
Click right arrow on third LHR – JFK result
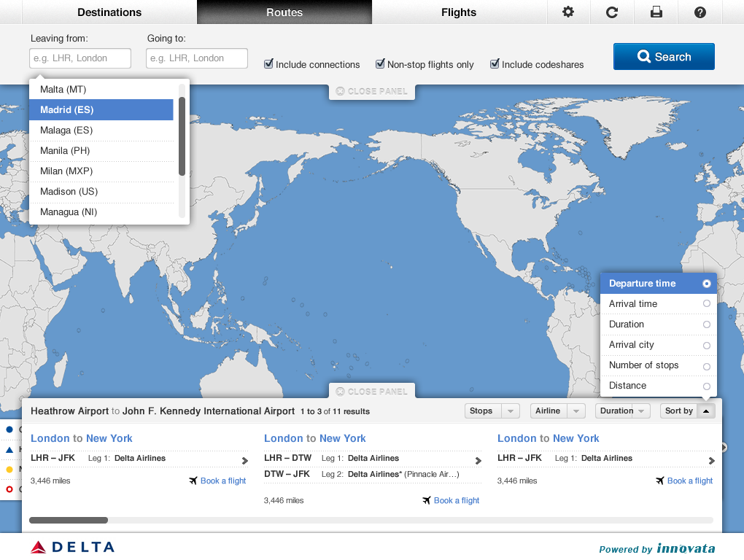coord(712,460)
